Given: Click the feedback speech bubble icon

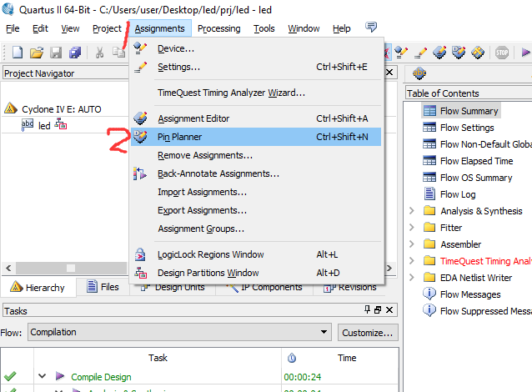Looking at the screenshot, I should (371, 27).
